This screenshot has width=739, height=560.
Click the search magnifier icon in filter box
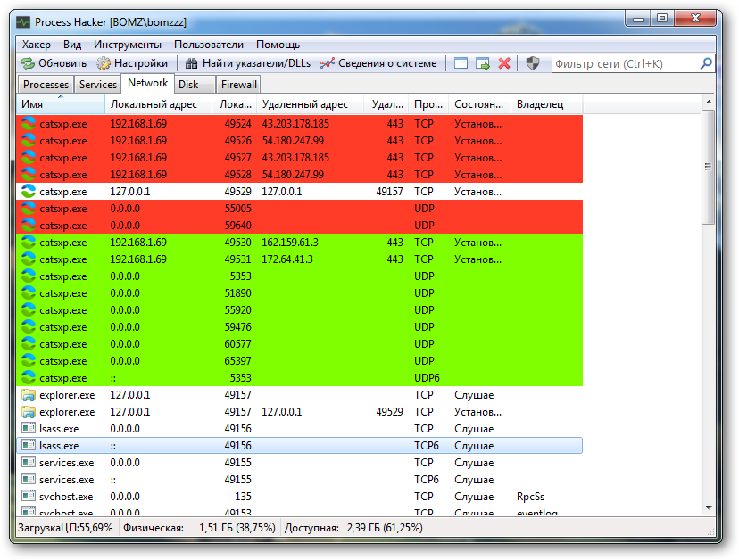click(x=706, y=63)
